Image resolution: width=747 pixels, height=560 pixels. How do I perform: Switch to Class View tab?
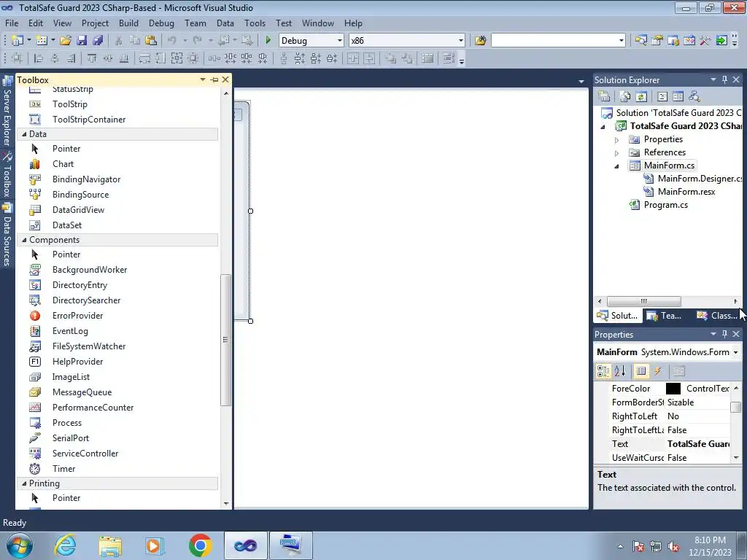717,315
